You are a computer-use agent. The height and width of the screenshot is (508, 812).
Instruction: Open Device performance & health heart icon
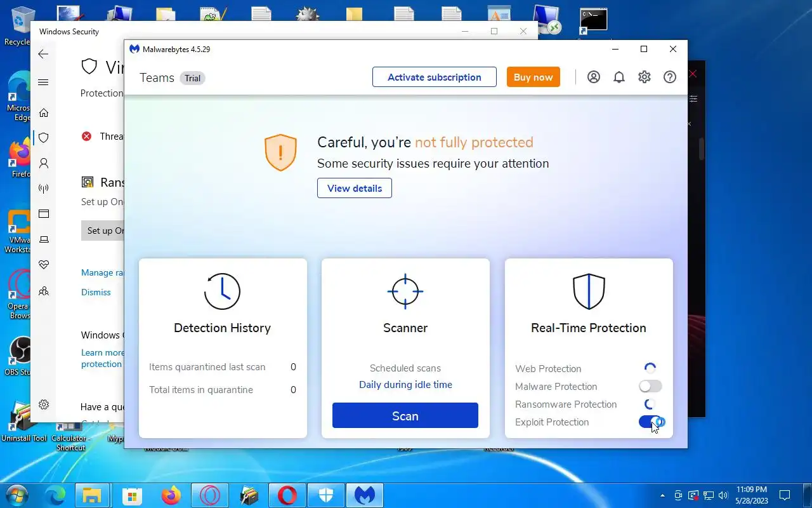point(44,265)
